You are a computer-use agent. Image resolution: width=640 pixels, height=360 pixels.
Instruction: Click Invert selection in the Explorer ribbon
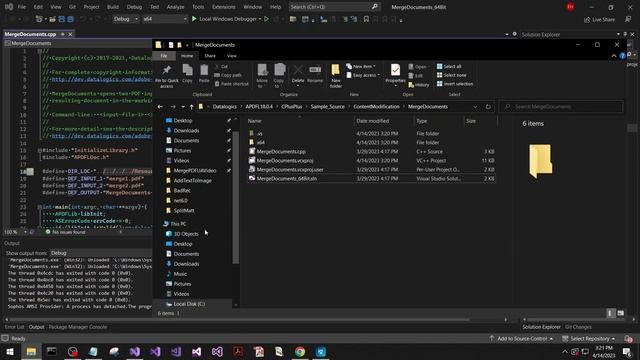(x=455, y=84)
